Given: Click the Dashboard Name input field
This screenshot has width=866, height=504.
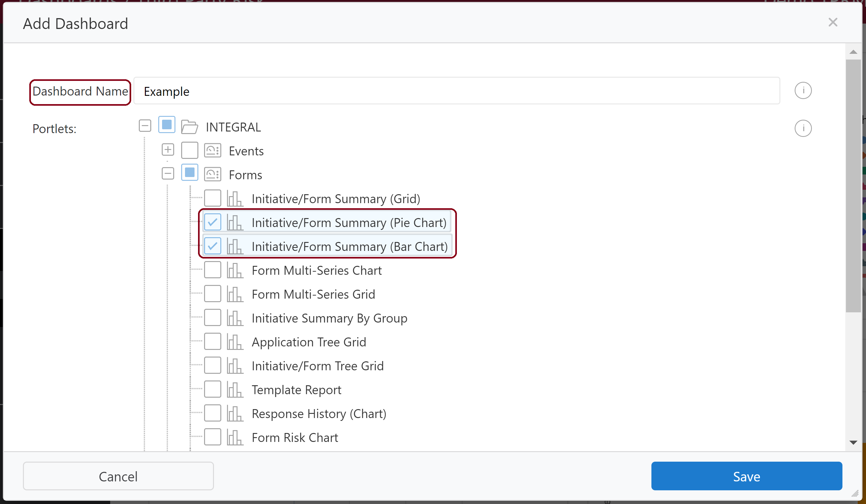Looking at the screenshot, I should pyautogui.click(x=457, y=91).
